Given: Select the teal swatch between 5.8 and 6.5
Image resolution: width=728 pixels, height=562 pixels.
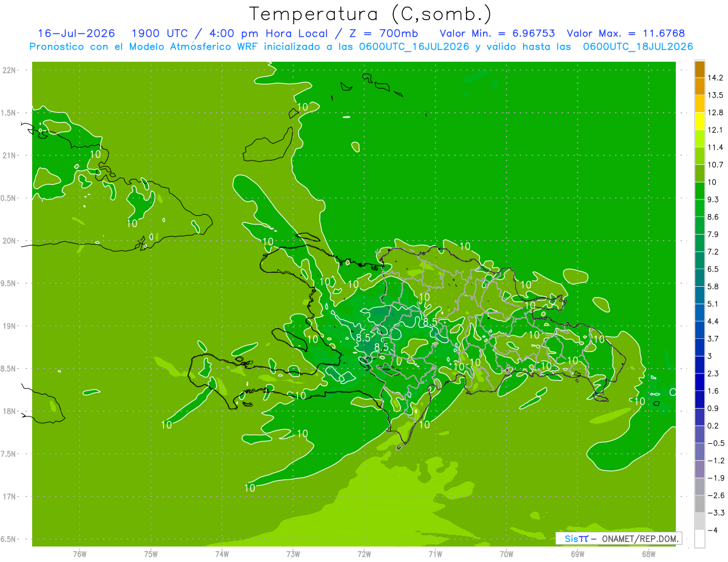Looking at the screenshot, I should (x=699, y=278).
